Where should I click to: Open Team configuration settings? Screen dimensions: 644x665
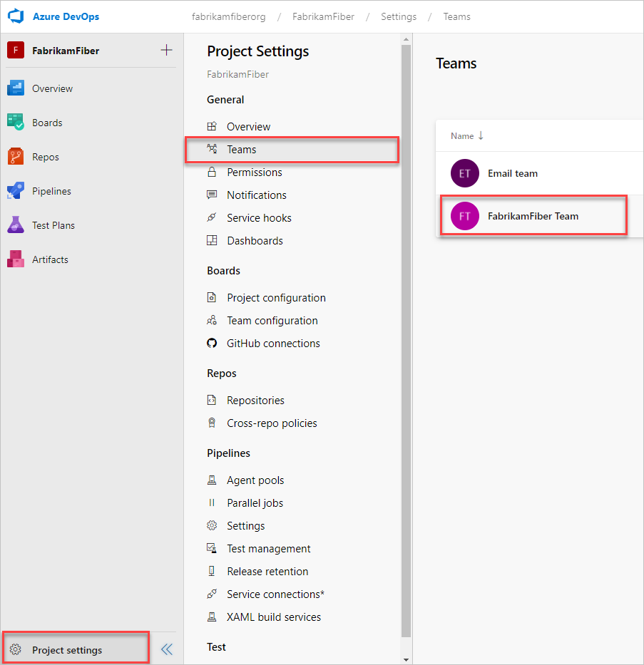pyautogui.click(x=272, y=321)
